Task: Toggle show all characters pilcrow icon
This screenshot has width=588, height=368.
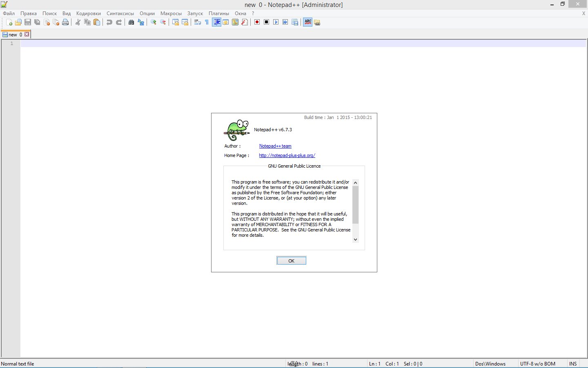Action: point(207,22)
